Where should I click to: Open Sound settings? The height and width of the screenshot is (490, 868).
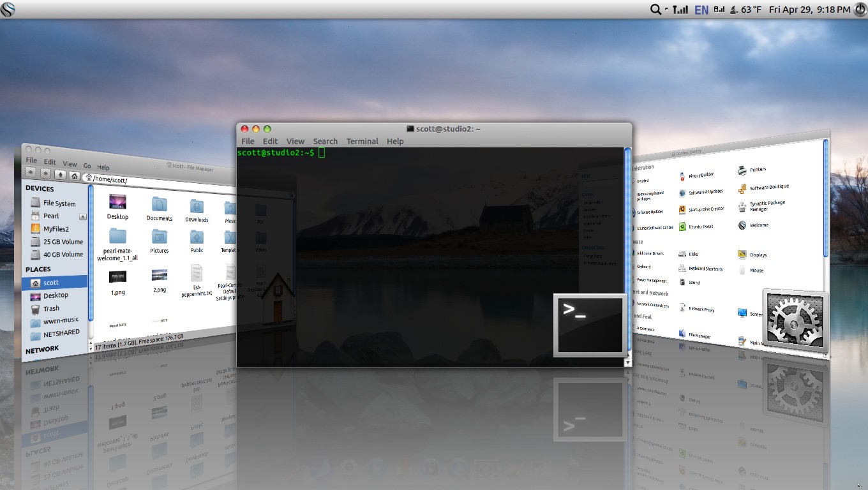tap(692, 283)
